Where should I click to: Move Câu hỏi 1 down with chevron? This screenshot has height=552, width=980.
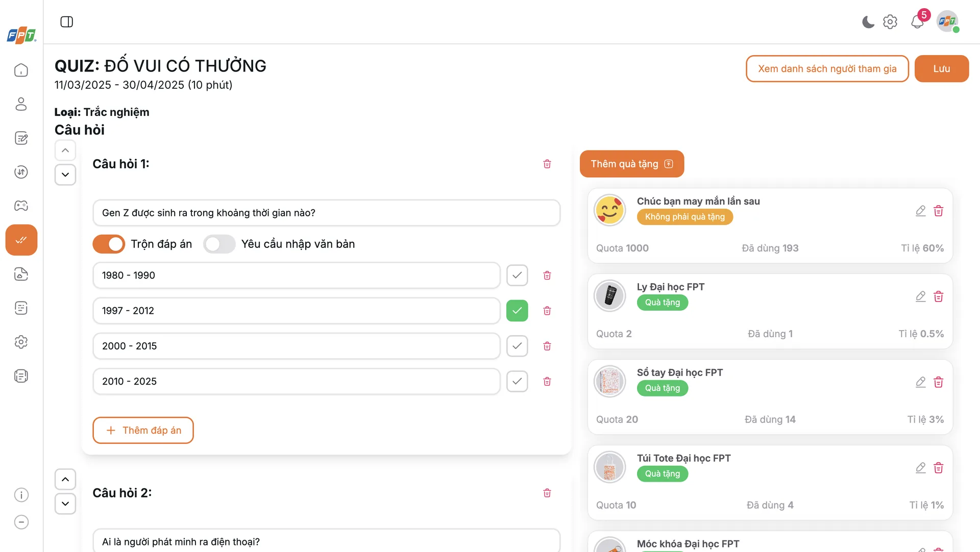65,174
